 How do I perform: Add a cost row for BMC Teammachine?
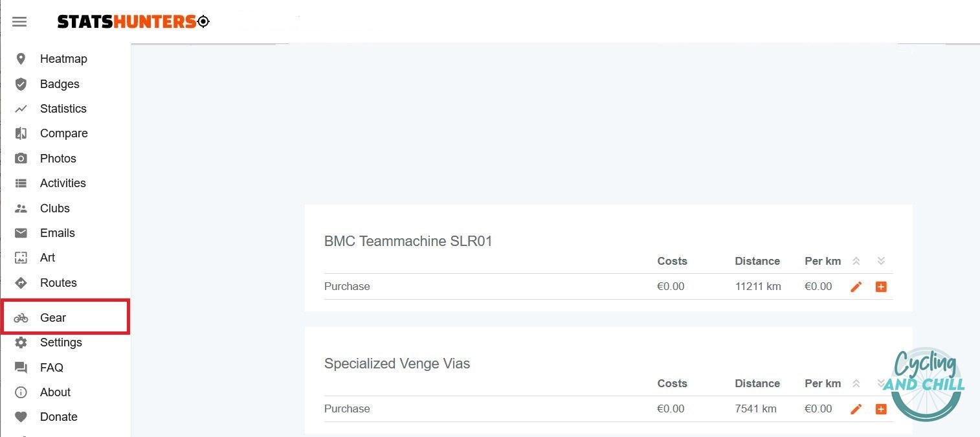(881, 286)
